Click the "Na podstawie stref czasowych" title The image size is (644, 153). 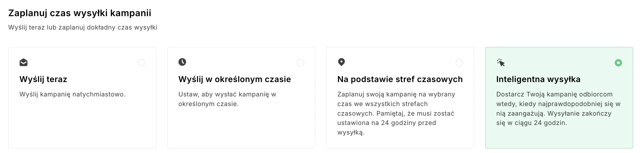(x=400, y=79)
